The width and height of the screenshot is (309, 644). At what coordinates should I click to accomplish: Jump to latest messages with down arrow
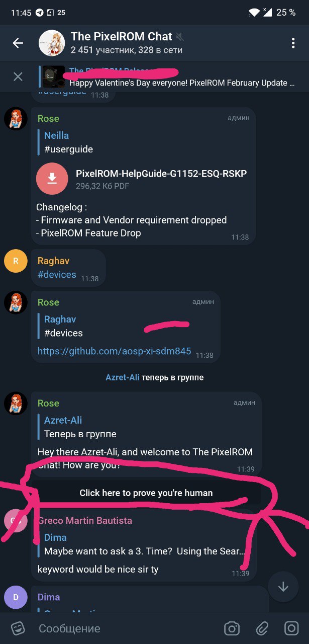[283, 586]
